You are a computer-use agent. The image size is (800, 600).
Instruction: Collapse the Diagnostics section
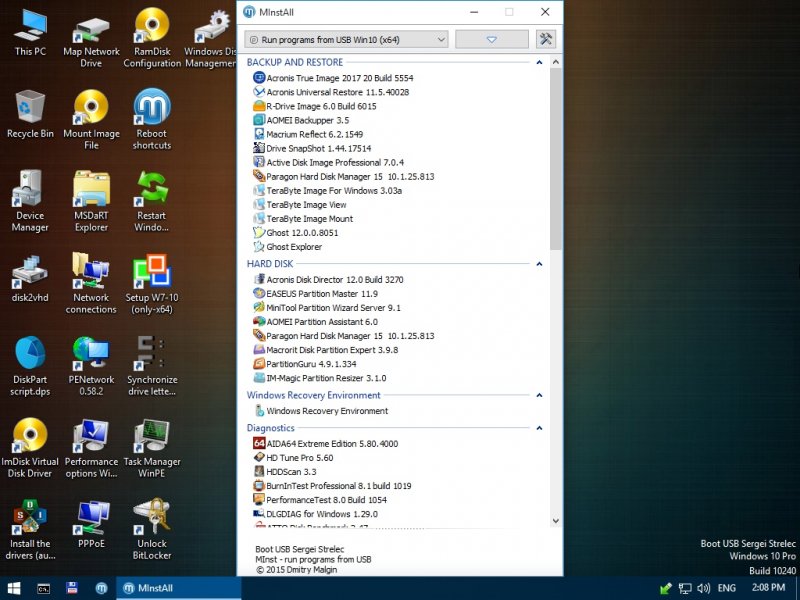pos(539,428)
